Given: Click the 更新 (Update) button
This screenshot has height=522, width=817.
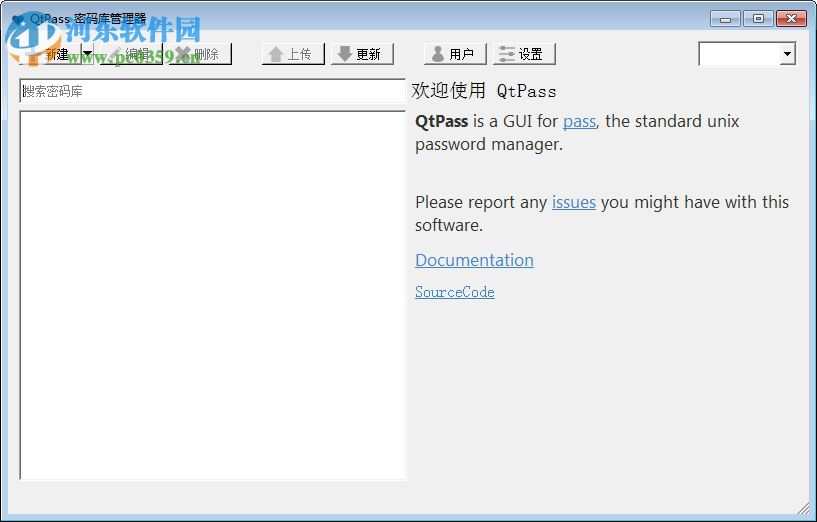Looking at the screenshot, I should coord(362,54).
